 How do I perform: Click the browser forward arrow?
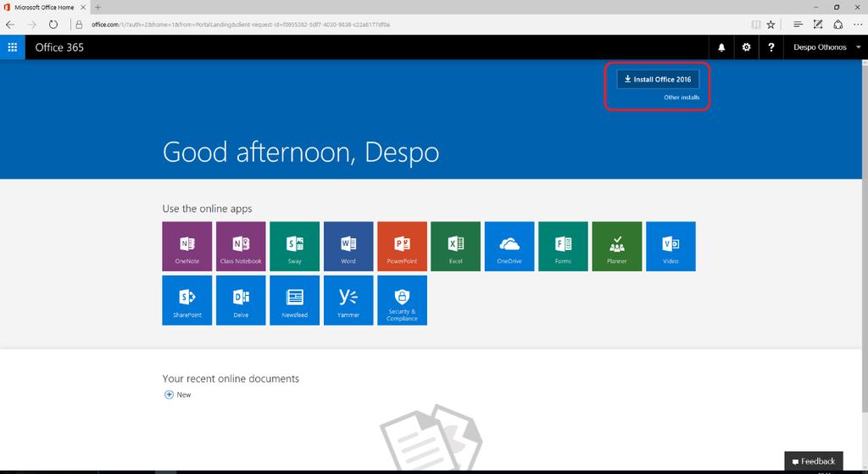31,25
